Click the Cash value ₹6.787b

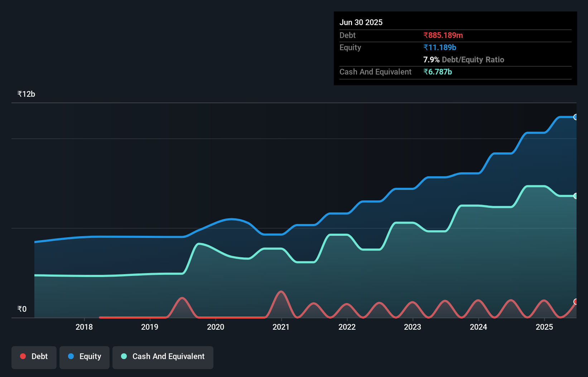tap(438, 72)
